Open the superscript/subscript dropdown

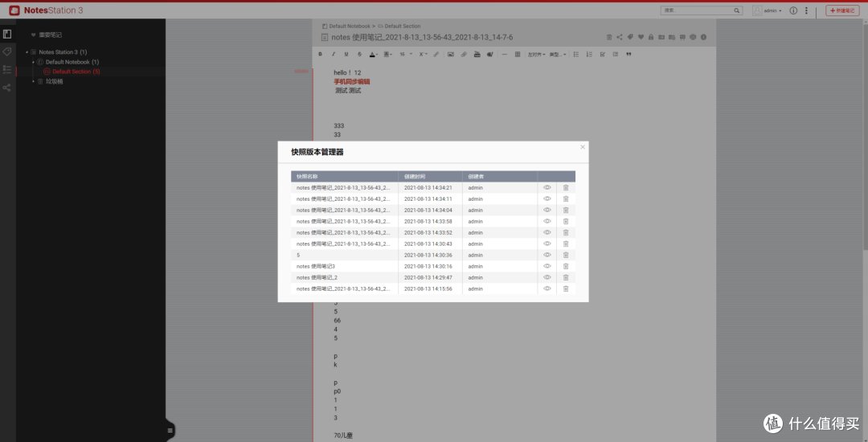coord(423,54)
